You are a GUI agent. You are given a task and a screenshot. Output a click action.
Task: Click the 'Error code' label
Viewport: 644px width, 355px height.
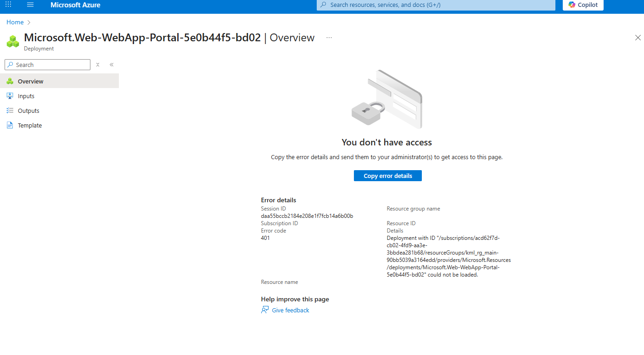coord(274,231)
